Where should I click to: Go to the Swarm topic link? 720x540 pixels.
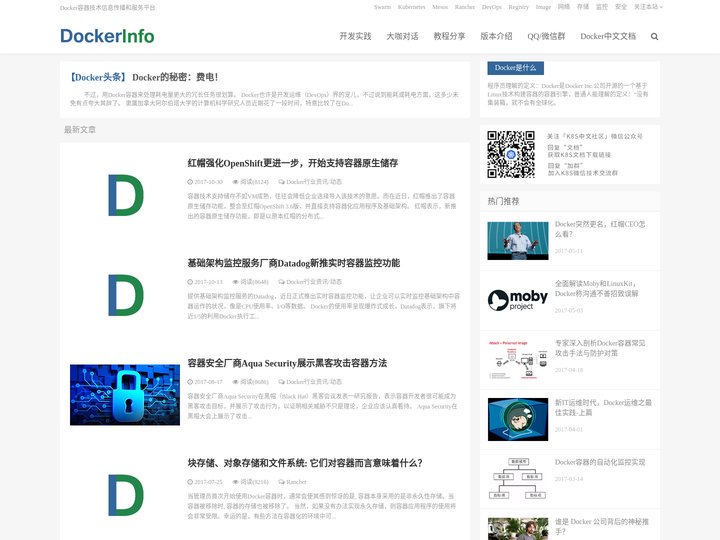[382, 7]
